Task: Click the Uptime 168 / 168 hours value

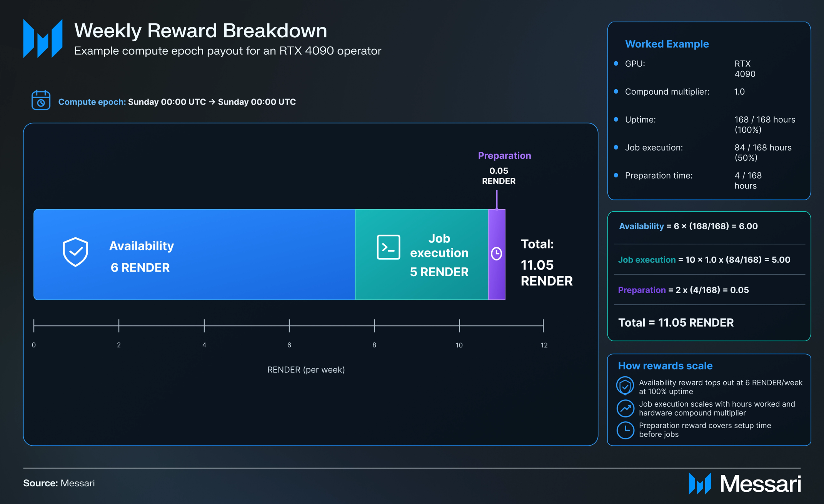Action: (765, 125)
